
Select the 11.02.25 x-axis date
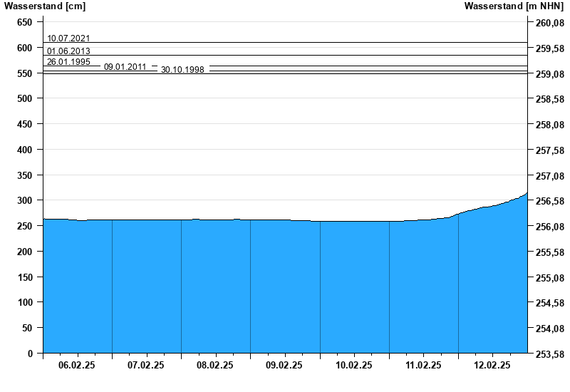click(x=423, y=365)
